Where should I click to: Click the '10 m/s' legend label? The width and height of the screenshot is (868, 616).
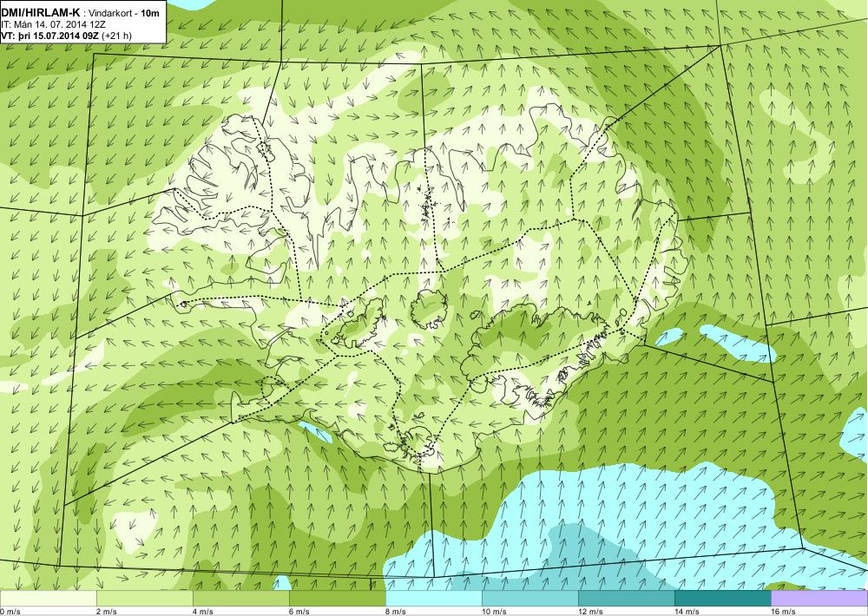click(494, 611)
